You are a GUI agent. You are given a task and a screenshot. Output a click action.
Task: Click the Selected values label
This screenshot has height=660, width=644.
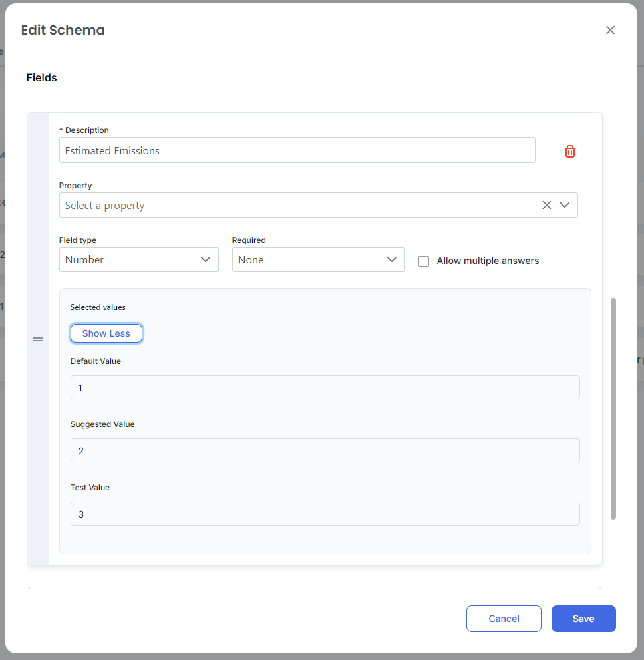[x=98, y=307]
